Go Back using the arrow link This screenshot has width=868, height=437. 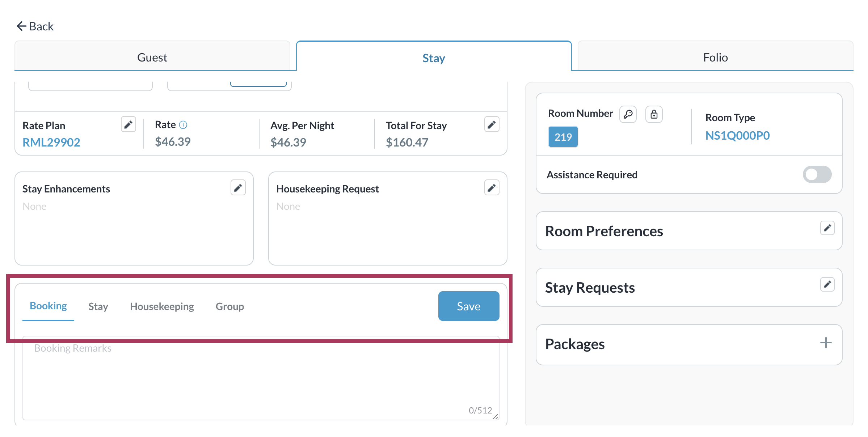(35, 26)
